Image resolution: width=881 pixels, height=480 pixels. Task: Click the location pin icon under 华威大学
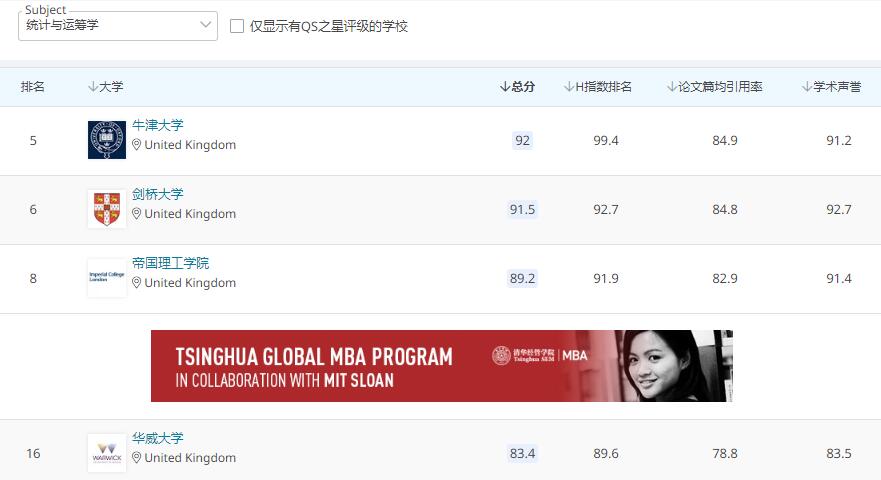137,458
